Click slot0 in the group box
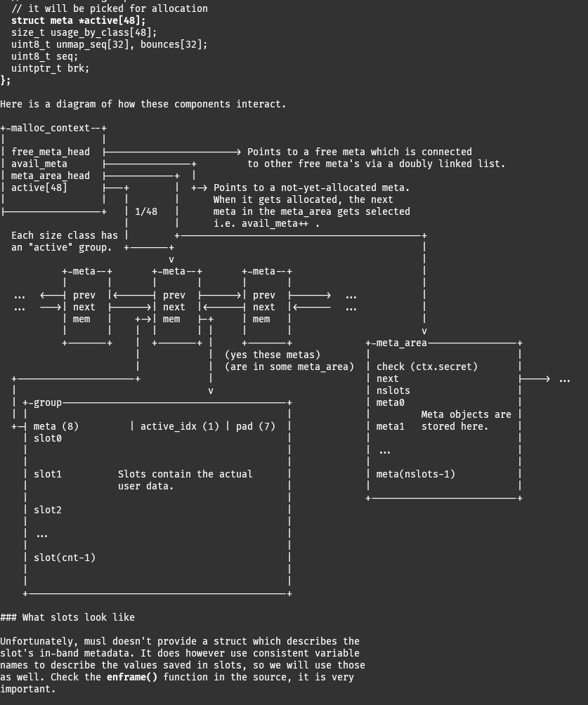This screenshot has width=588, height=705. [48, 438]
